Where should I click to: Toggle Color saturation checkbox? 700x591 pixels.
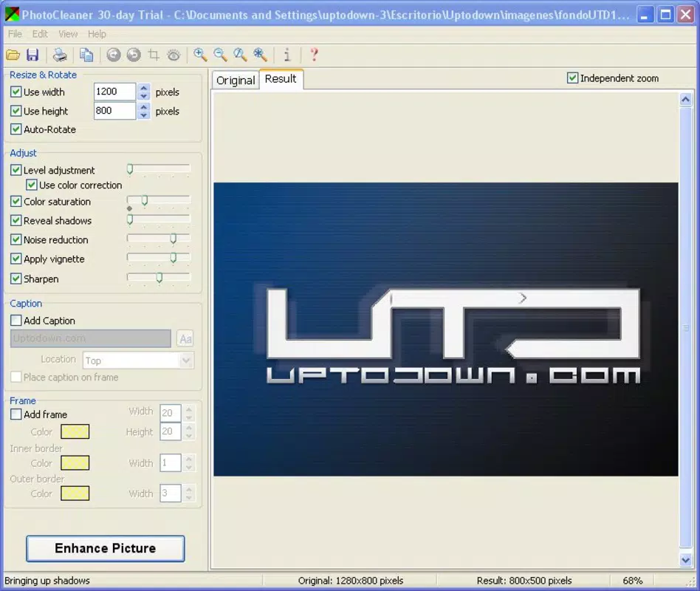[16, 202]
